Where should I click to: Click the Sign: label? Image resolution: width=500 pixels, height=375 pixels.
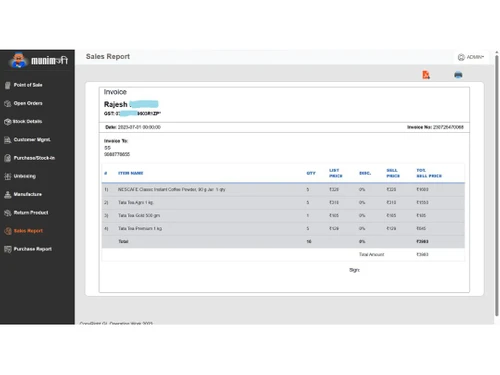click(x=354, y=270)
